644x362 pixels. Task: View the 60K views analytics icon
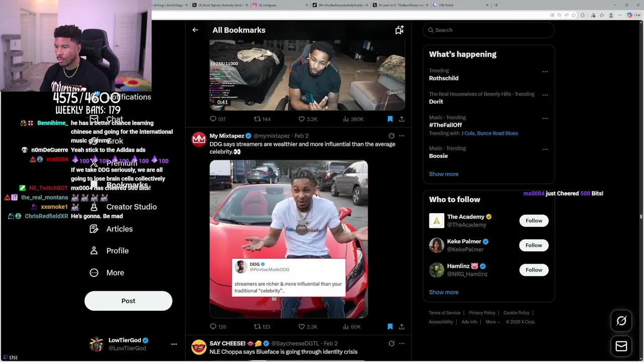[352, 327]
